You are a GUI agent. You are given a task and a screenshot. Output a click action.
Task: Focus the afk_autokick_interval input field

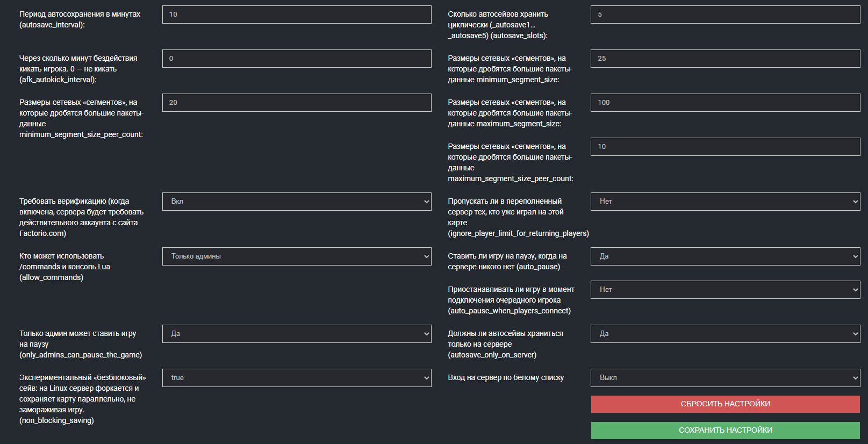(296, 59)
